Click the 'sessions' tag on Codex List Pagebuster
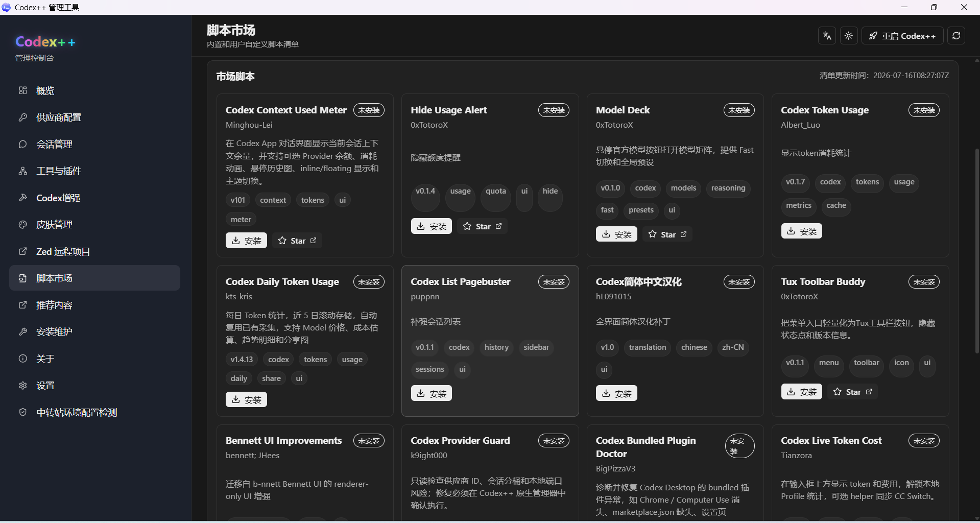 pos(430,369)
